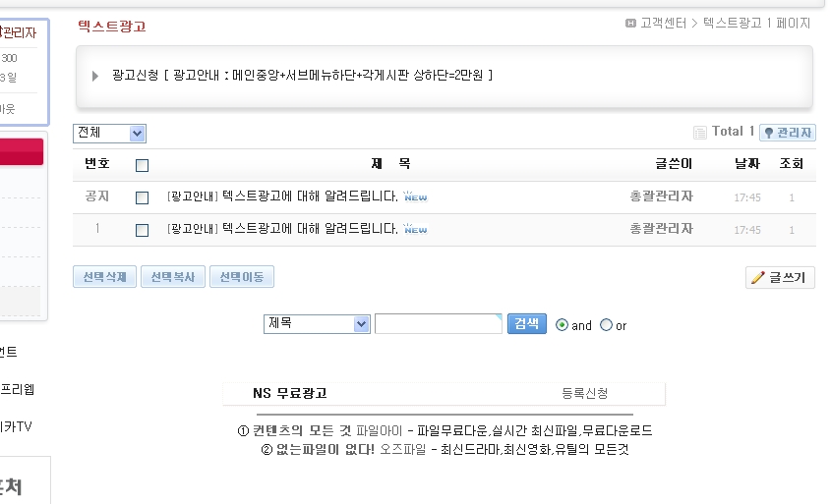Open the 등록신청 link in NS 무료광고
The image size is (830, 504).
click(584, 393)
